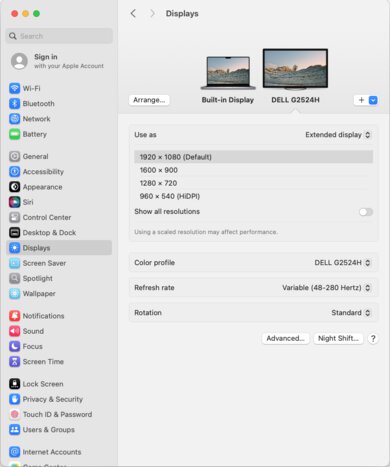Select the Lock Screen icon
The width and height of the screenshot is (390, 467).
[15, 384]
